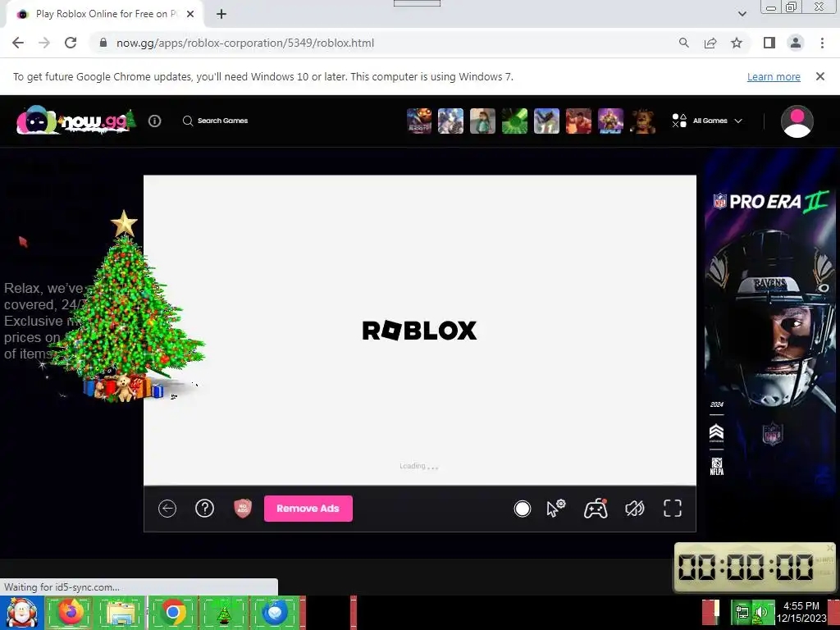840x630 pixels.
Task: Click the Christmas tree decoration ad
Action: (x=126, y=307)
